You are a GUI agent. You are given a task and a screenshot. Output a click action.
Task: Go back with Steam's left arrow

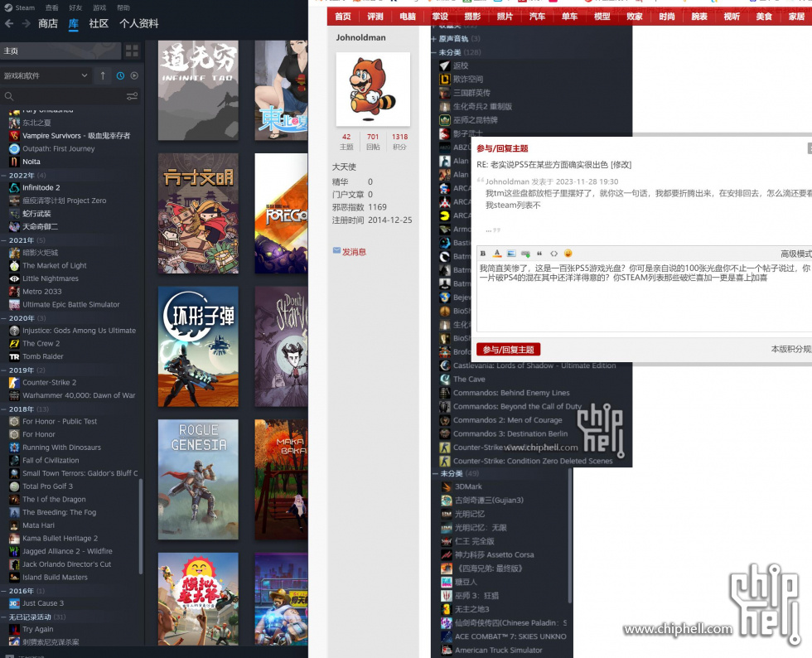pos(9,23)
